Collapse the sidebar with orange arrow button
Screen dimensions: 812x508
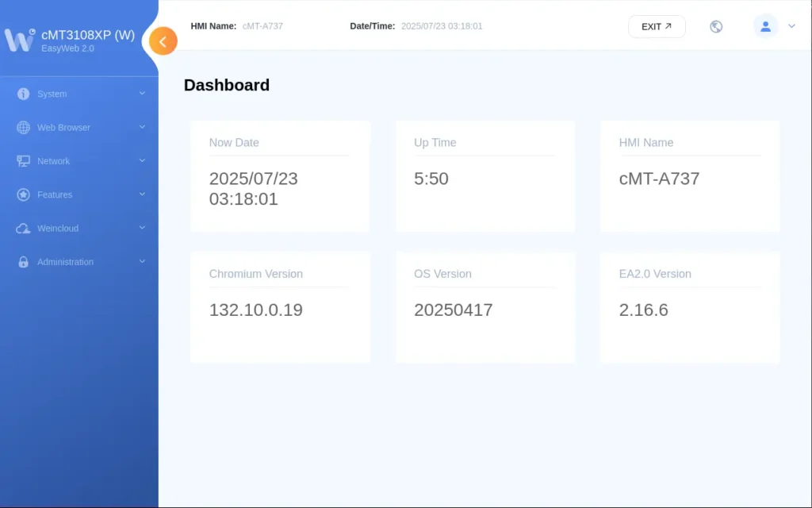point(162,40)
